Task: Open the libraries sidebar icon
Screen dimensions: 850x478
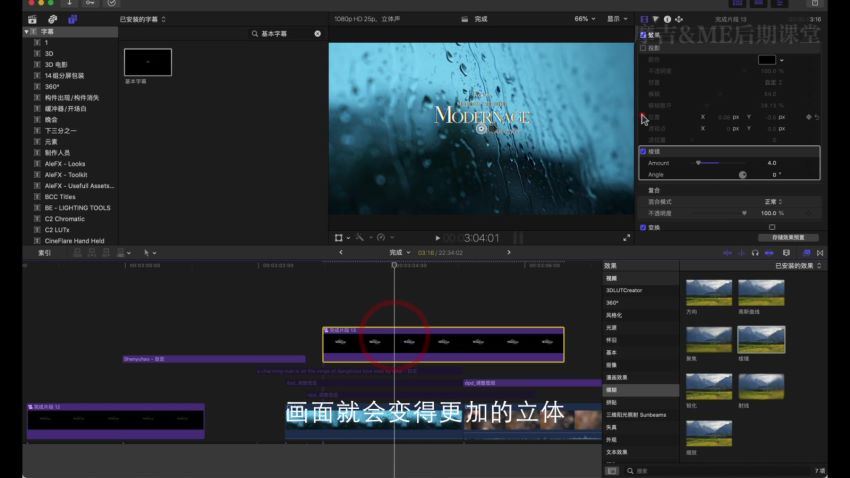Action: click(33, 20)
